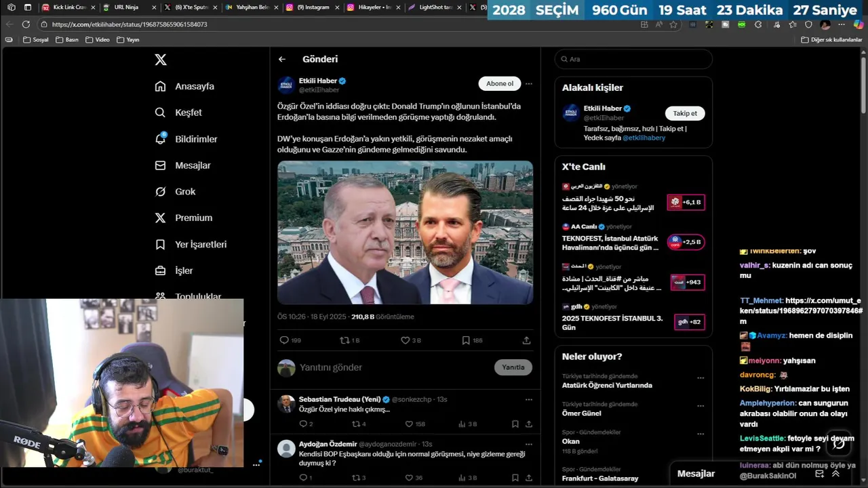Open more options on Aydoğan Özdemir's reply
The image size is (868, 488).
point(529,444)
